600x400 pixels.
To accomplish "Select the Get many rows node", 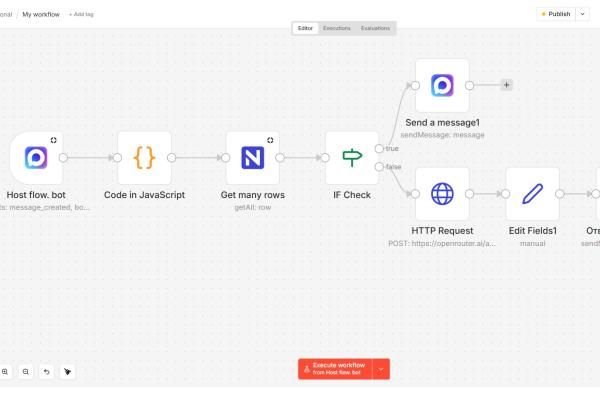I will tap(252, 158).
